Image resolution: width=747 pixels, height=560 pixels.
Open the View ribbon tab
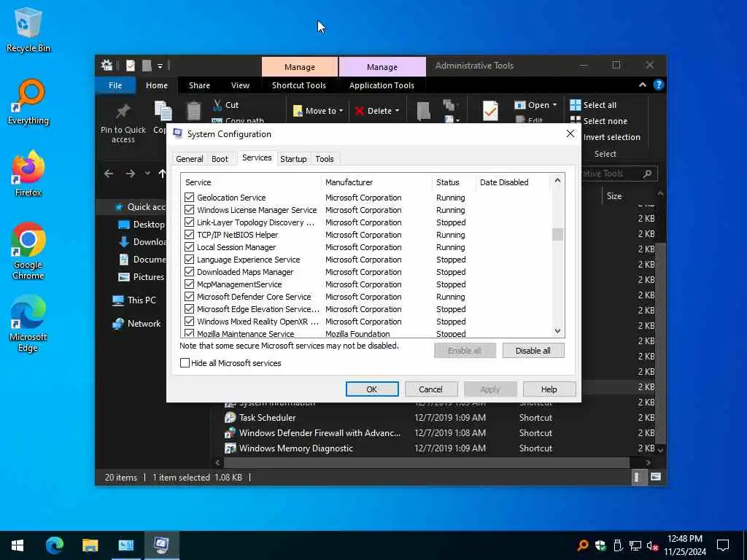(x=240, y=85)
